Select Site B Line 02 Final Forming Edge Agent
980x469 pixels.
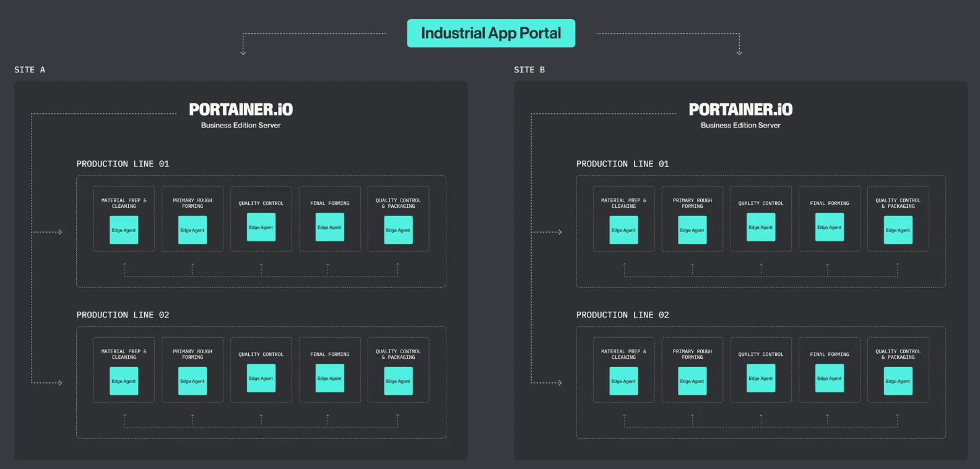830,378
